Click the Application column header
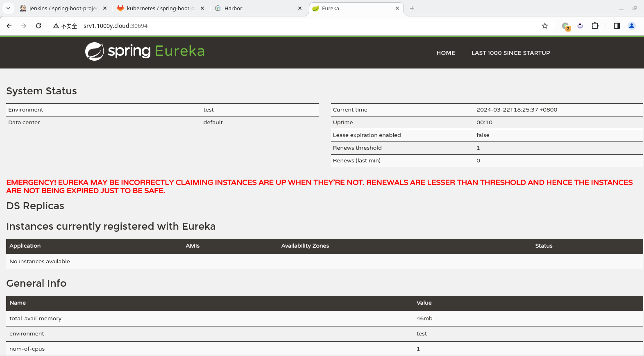This screenshot has width=644, height=356. tap(25, 246)
